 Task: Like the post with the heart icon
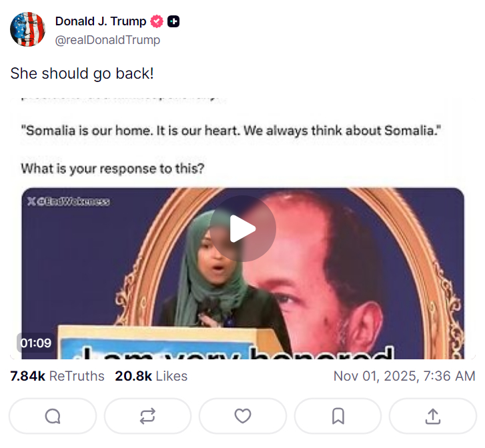[x=243, y=416]
